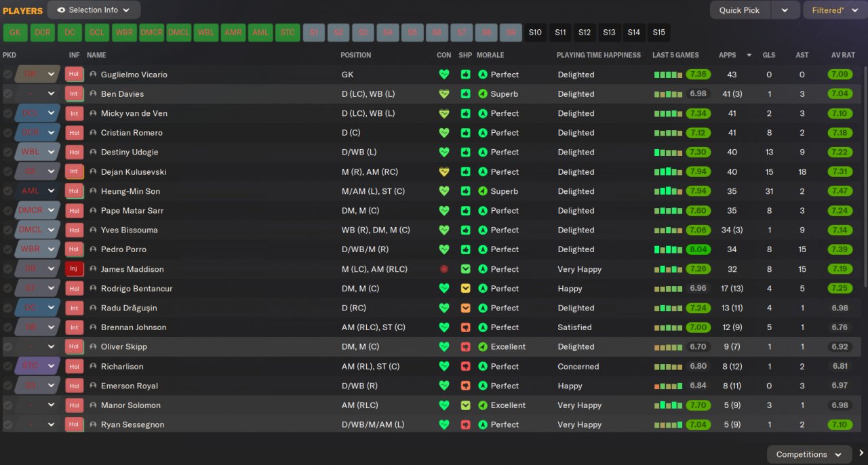Open the Competitions dropdown
Image resolution: width=868 pixels, height=465 pixels.
coord(809,454)
